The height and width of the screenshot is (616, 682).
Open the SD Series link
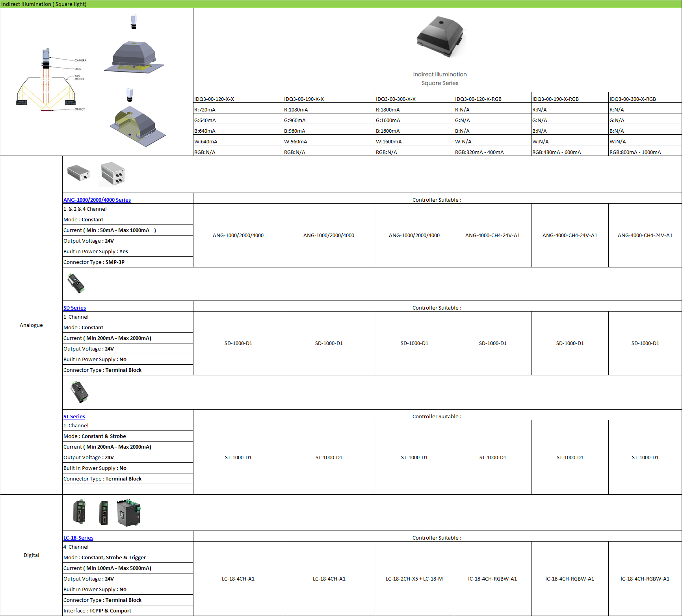[x=74, y=308]
